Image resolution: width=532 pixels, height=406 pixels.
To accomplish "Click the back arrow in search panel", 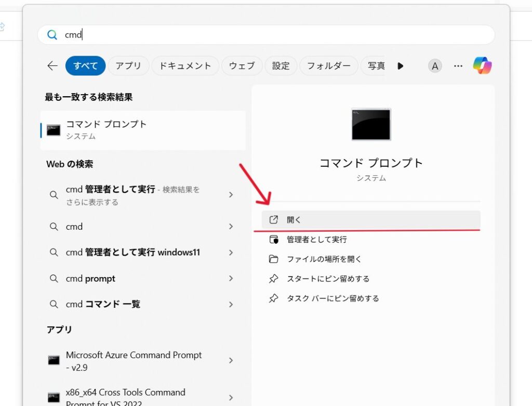I will click(x=52, y=66).
